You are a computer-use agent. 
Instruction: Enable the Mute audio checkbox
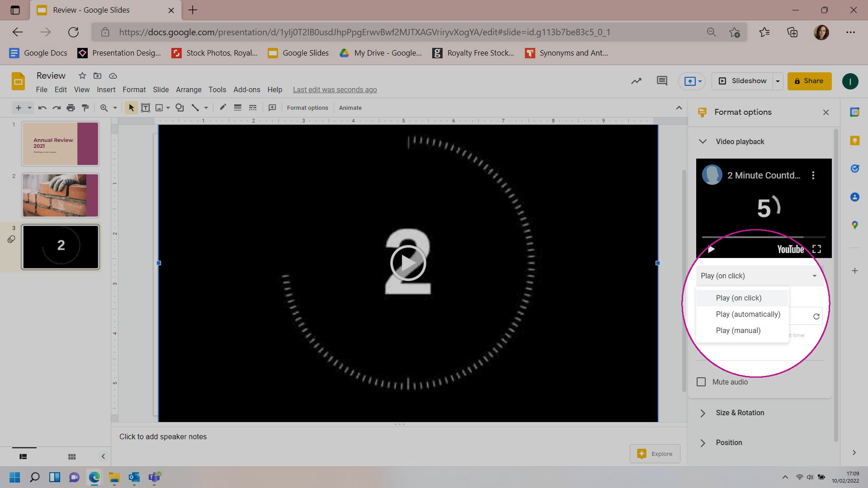pos(701,381)
